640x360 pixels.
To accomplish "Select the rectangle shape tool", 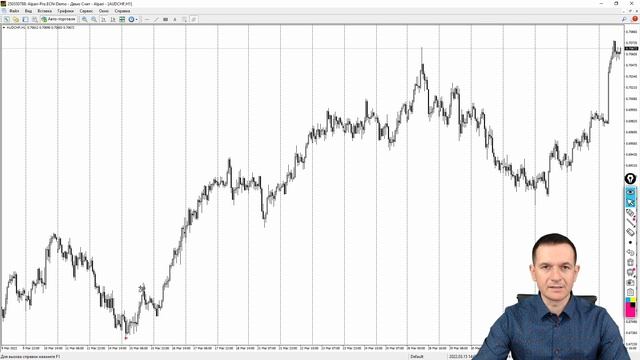I will 165,19.
